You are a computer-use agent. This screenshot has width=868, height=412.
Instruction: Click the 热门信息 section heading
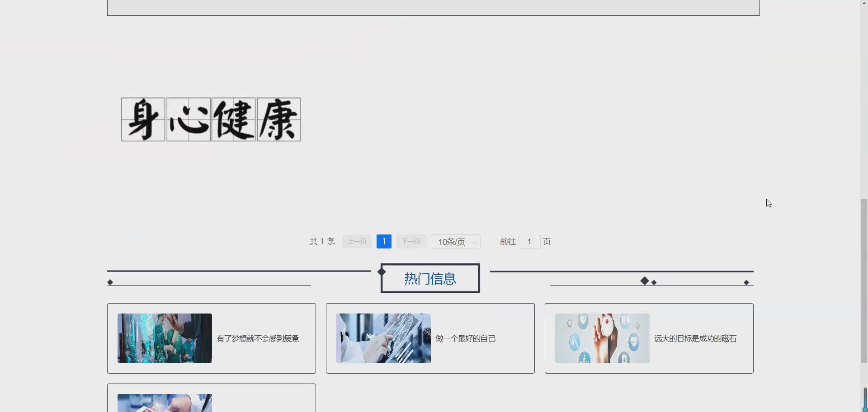(429, 278)
